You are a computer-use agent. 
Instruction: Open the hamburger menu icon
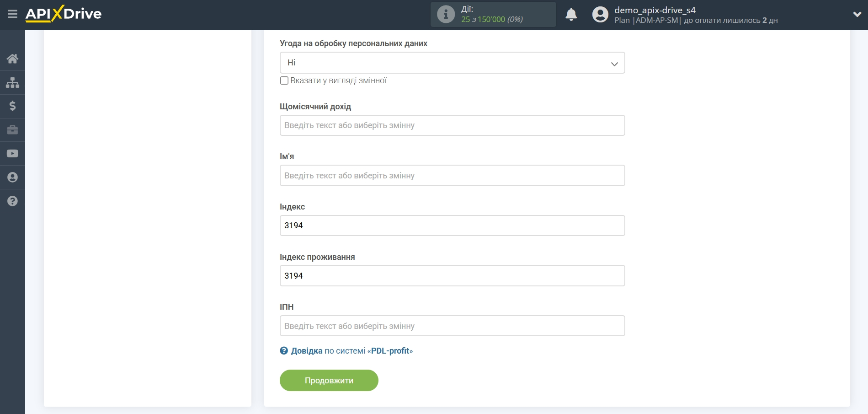[x=12, y=14]
